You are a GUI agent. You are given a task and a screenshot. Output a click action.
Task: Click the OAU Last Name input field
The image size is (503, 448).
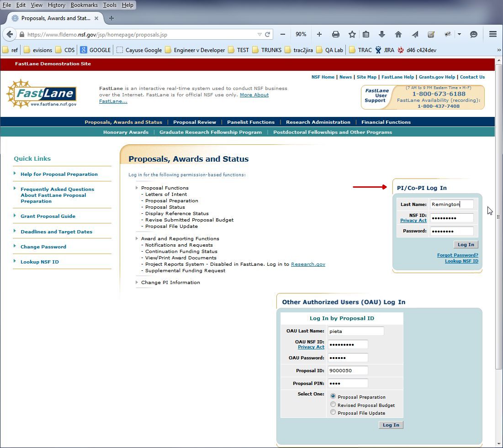pyautogui.click(x=356, y=331)
